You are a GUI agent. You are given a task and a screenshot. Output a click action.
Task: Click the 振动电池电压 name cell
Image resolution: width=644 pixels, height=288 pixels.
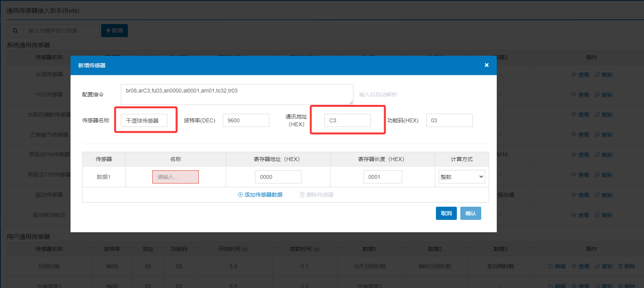coord(49,215)
